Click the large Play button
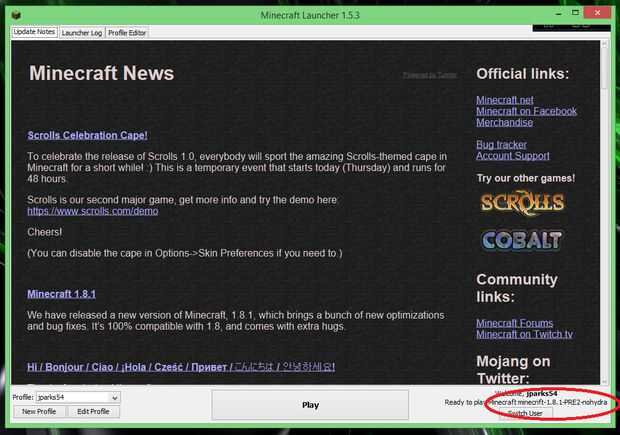Viewport: 620px width, 435px height. coord(310,405)
